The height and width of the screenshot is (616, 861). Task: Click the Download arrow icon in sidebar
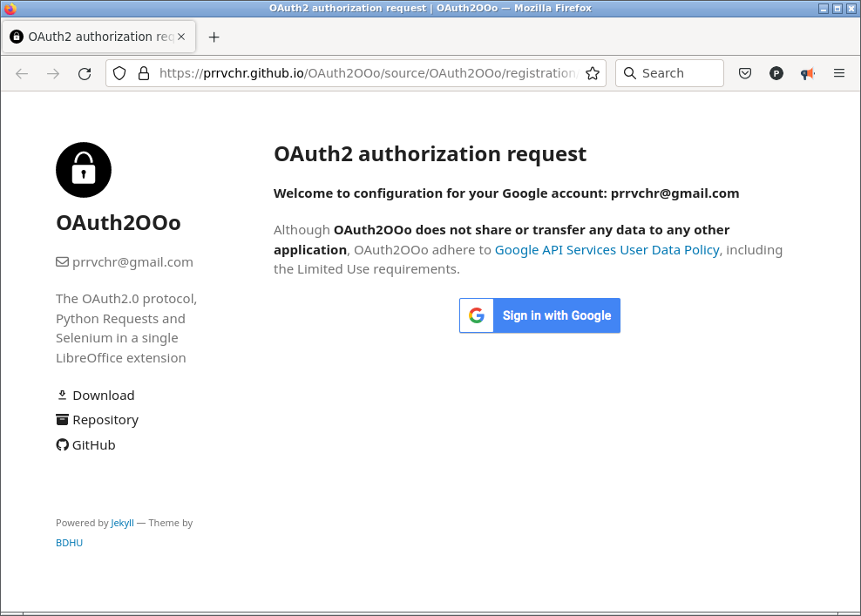coord(62,396)
